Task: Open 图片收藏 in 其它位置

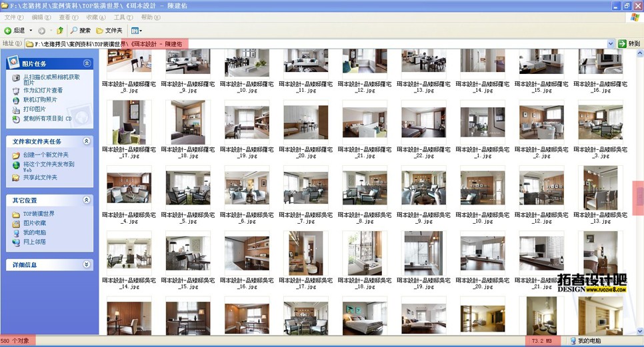Action: point(35,223)
